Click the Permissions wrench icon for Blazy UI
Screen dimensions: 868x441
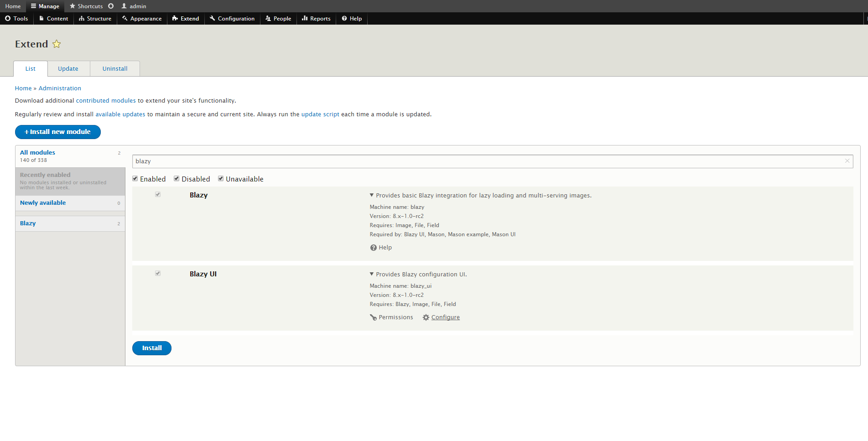(x=373, y=317)
